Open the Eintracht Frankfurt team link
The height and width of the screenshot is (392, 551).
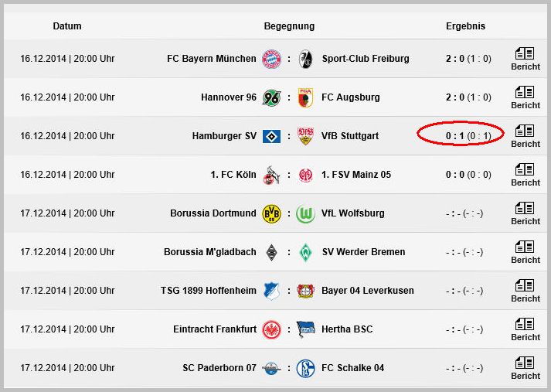(x=215, y=329)
